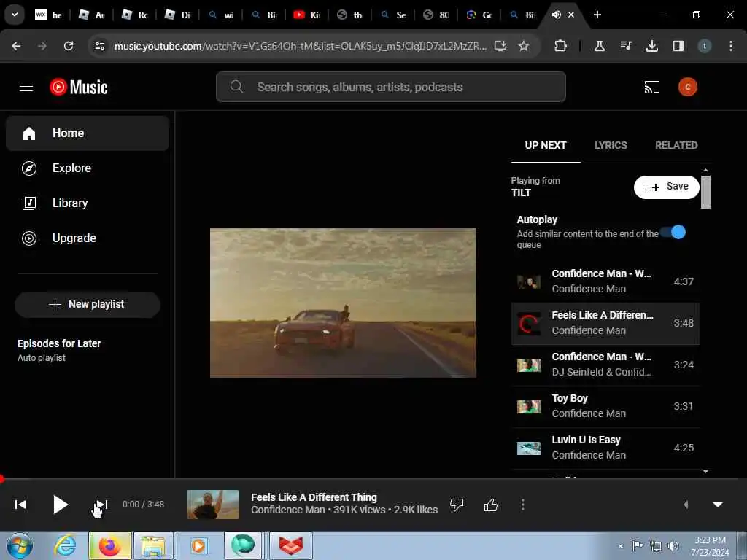Open a new browser tab
Viewport: 747px width, 560px height.
point(597,15)
